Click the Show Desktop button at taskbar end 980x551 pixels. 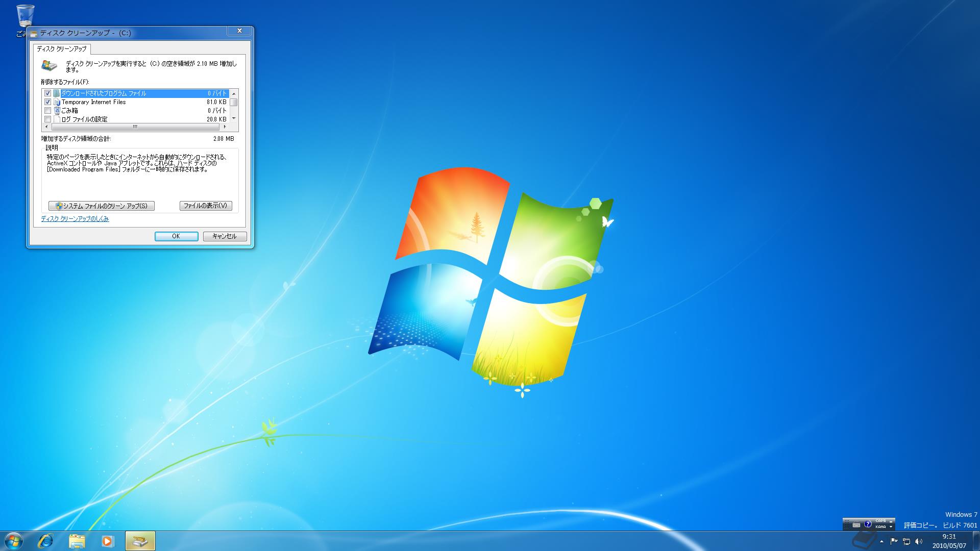tap(976, 541)
